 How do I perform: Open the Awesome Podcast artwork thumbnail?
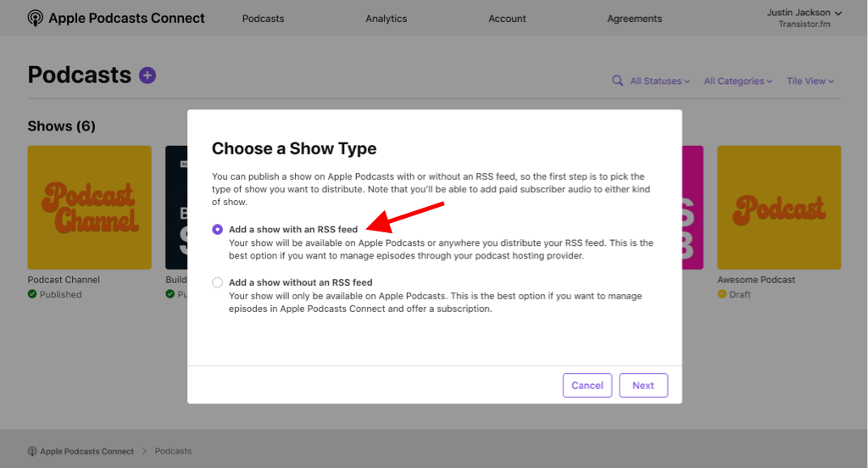[x=779, y=208]
